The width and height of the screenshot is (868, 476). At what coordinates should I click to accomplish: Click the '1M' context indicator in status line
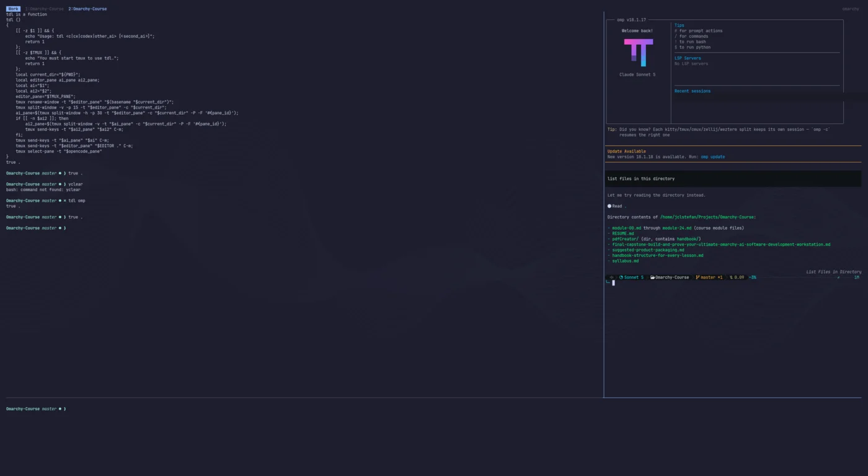click(856, 277)
